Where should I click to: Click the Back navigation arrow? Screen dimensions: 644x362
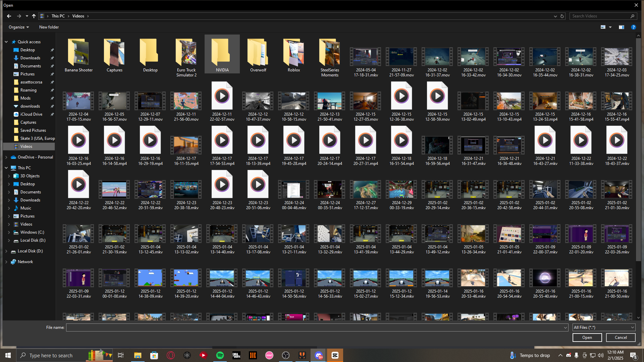click(9, 16)
